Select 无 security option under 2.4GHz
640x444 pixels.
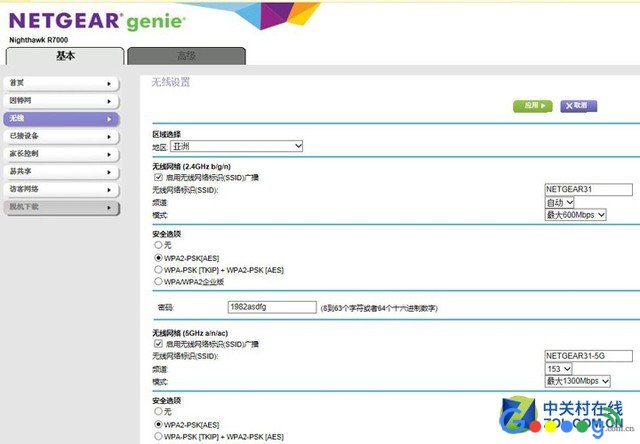(158, 245)
